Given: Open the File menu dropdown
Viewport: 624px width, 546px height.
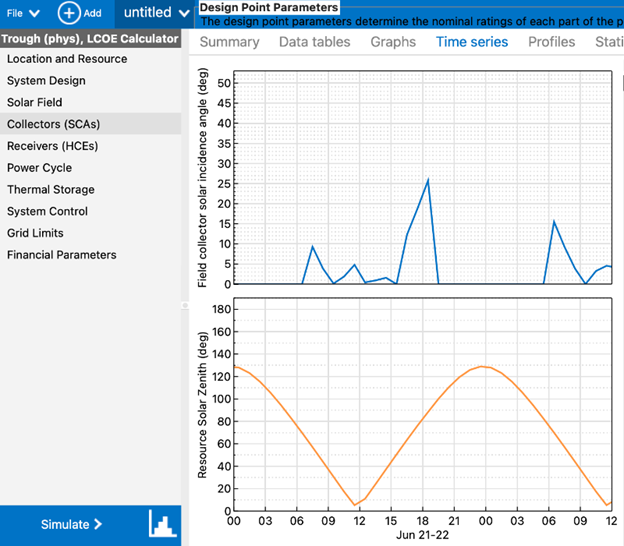Looking at the screenshot, I should pos(24,13).
